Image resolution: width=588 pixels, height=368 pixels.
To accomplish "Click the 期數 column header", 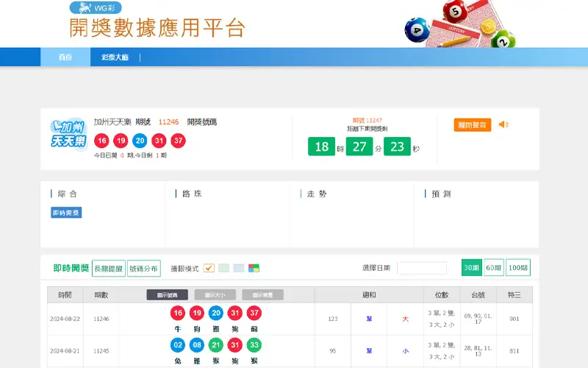I will click(x=101, y=295).
